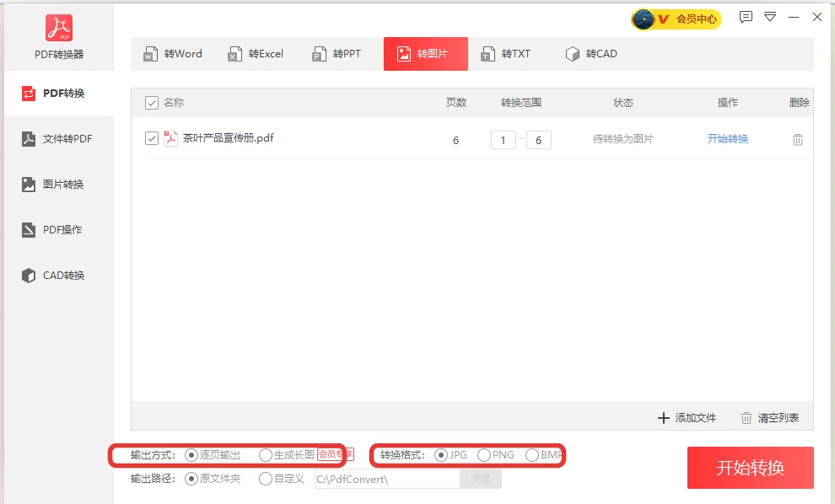
Task: Click the 转换范围 column header
Action: click(x=520, y=103)
